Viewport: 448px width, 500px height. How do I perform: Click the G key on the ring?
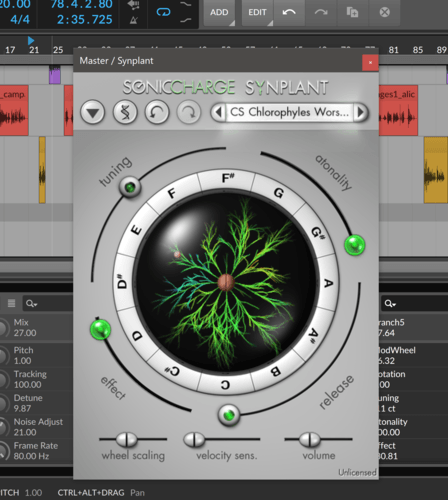pos(279,193)
